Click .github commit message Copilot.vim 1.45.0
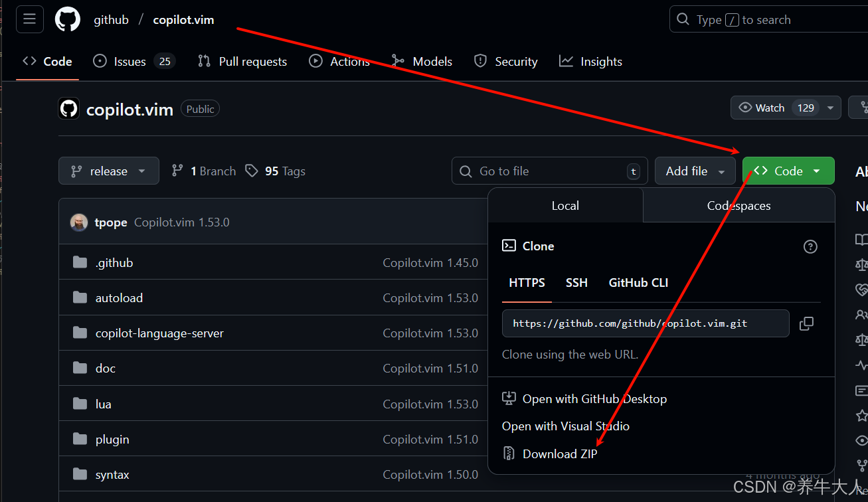This screenshot has height=502, width=868. 430,262
